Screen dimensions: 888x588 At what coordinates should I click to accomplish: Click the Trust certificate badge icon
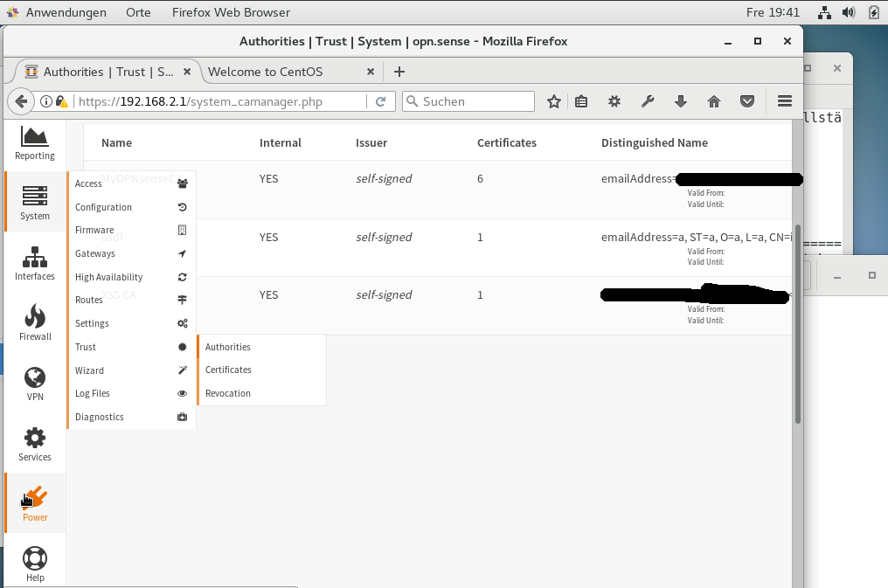(x=183, y=347)
